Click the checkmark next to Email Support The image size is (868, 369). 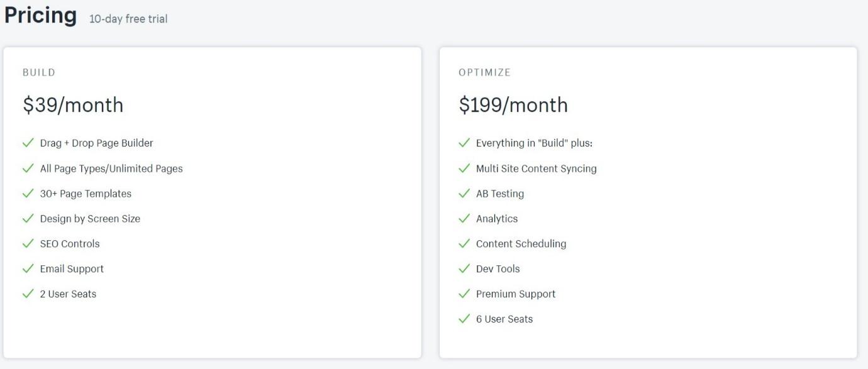28,268
